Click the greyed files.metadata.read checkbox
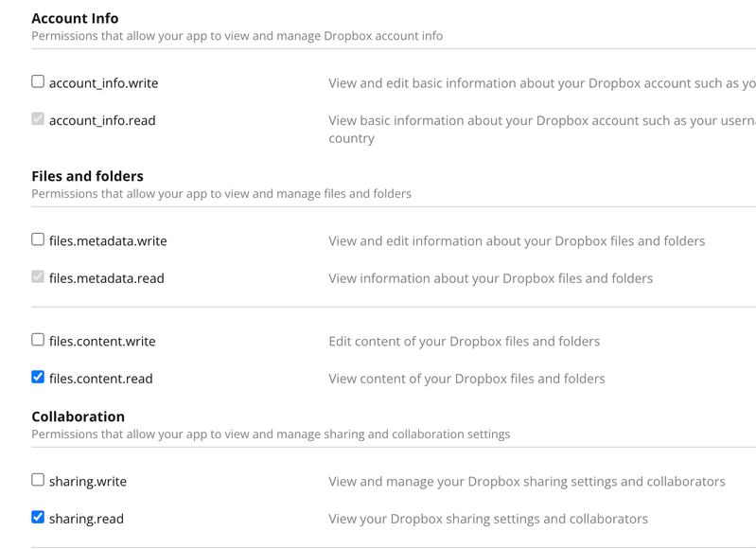Viewport: 756px width, 549px height. [x=38, y=277]
